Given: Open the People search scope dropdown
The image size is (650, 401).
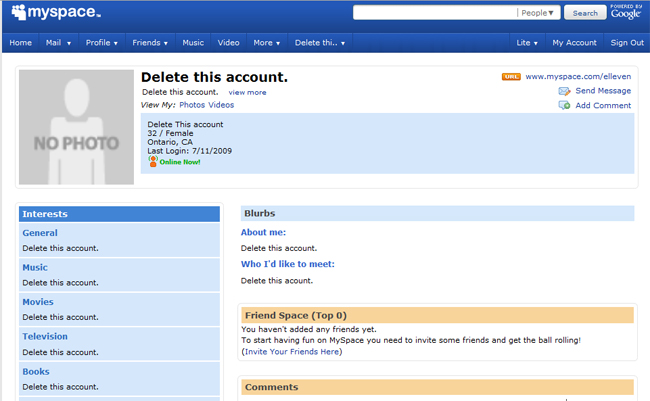Looking at the screenshot, I should tap(539, 13).
